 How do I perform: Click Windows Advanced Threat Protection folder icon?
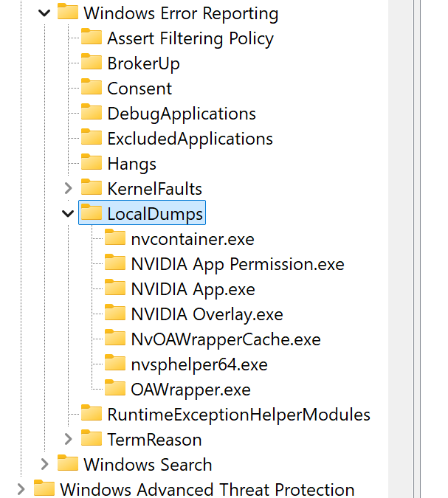[44, 488]
